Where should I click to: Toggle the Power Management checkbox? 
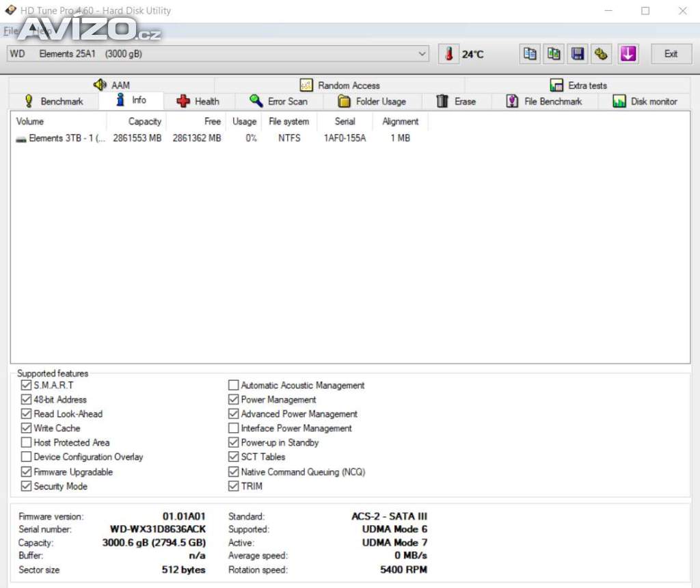tap(234, 399)
